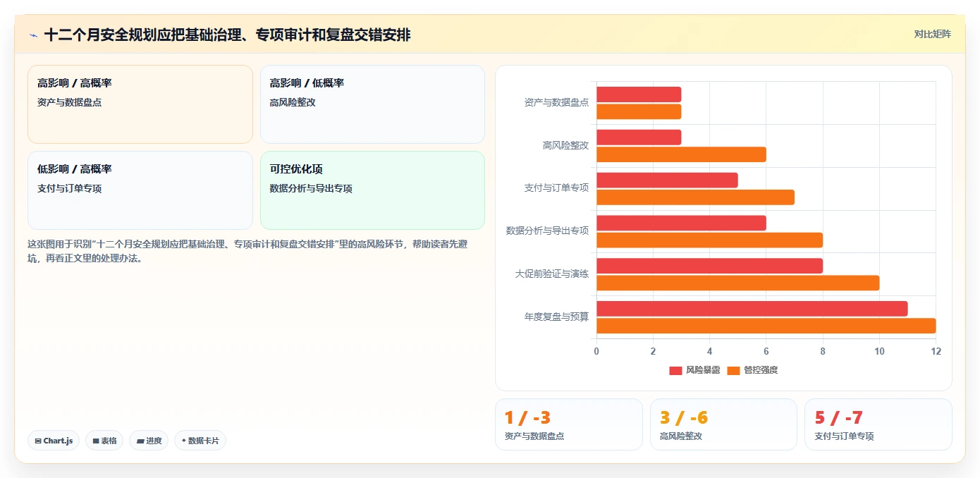Screen dimensions: 980x478
Task: Click the orange 支付与订单专项 bar
Action: point(695,197)
